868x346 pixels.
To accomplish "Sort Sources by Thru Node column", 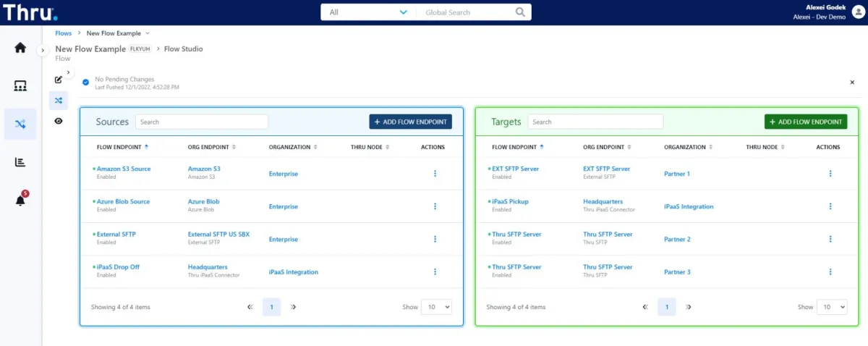I will point(370,147).
